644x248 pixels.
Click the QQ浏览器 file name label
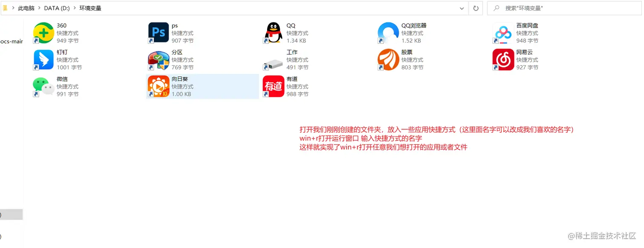point(414,26)
